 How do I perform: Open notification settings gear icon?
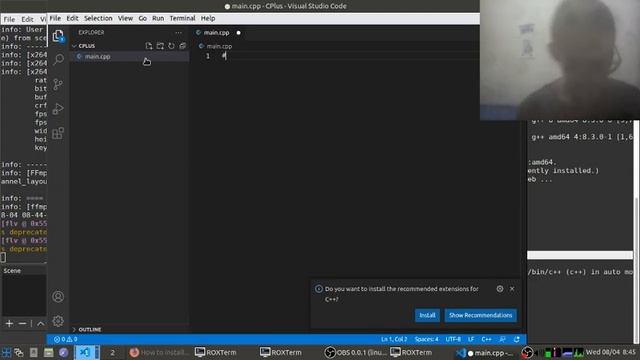coord(500,289)
